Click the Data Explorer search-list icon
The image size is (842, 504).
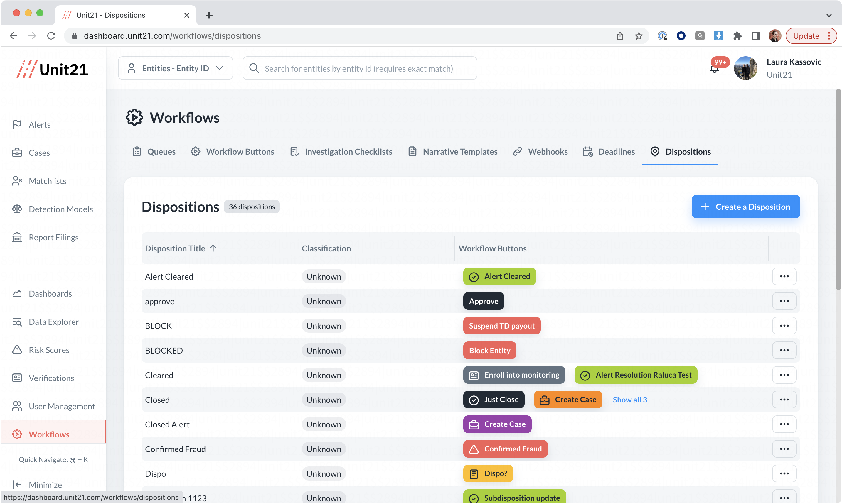(17, 322)
